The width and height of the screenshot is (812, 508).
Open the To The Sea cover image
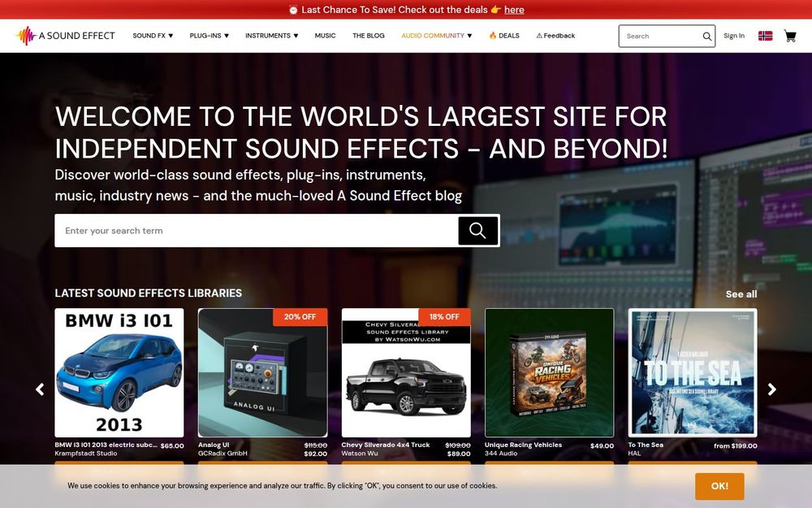pos(693,373)
